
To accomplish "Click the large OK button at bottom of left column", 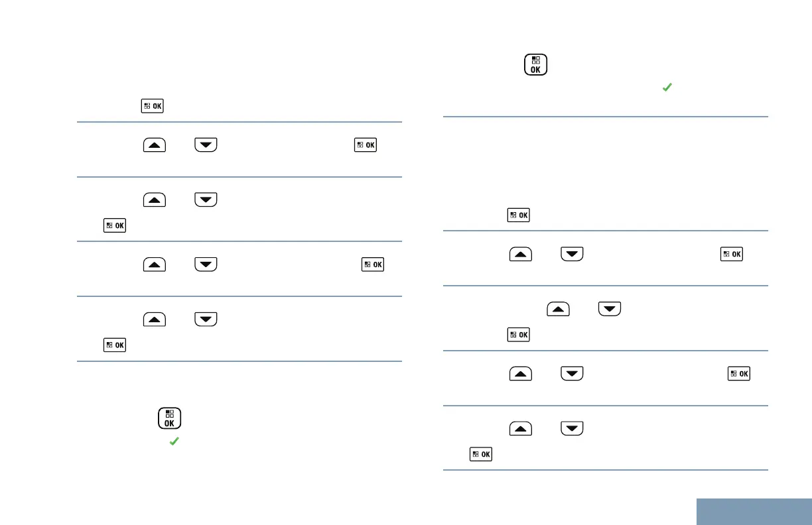I will click(170, 418).
